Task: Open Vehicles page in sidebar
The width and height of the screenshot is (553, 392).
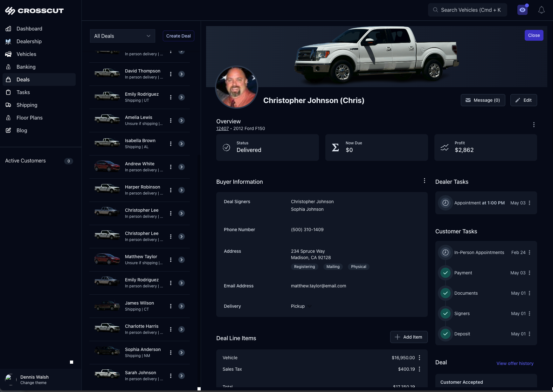Action: 26,54
